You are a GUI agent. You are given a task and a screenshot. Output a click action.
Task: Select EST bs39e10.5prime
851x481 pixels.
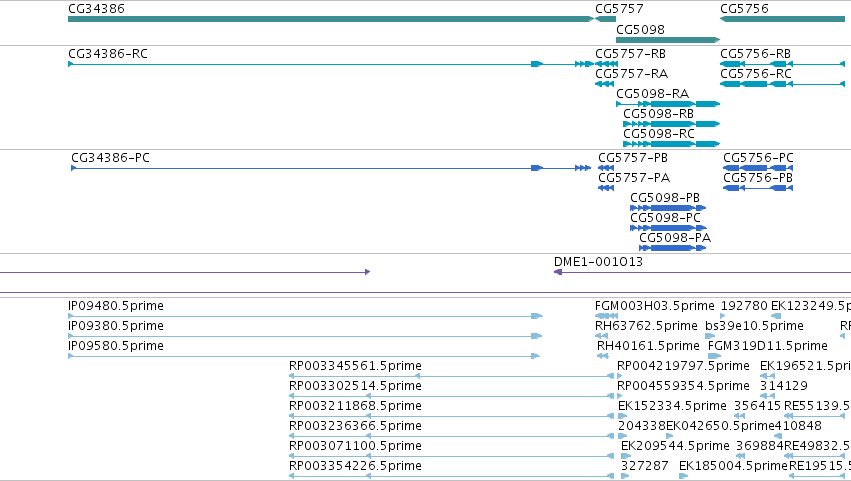click(x=754, y=326)
